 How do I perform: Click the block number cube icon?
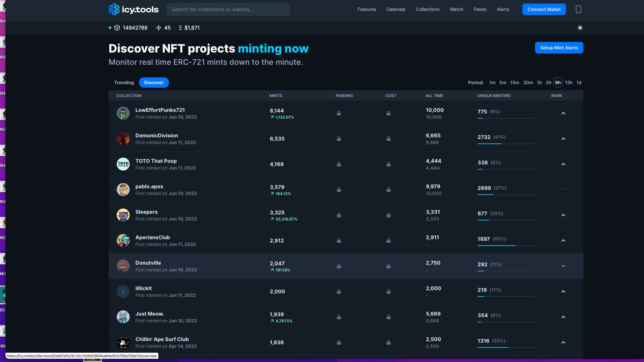pos(117,28)
